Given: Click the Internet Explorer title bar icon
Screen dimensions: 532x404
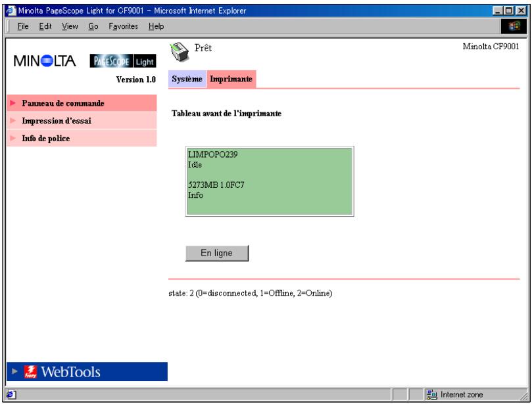Looking at the screenshot, I should [x=11, y=11].
